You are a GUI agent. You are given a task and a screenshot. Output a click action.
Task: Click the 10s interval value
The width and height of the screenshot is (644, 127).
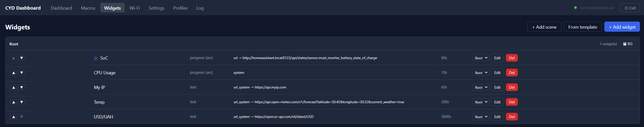point(444,72)
